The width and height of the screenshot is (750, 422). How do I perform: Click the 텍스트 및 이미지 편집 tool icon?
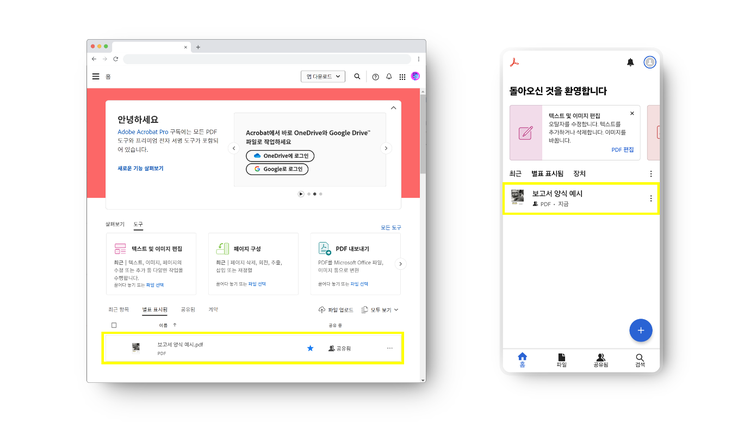point(120,248)
